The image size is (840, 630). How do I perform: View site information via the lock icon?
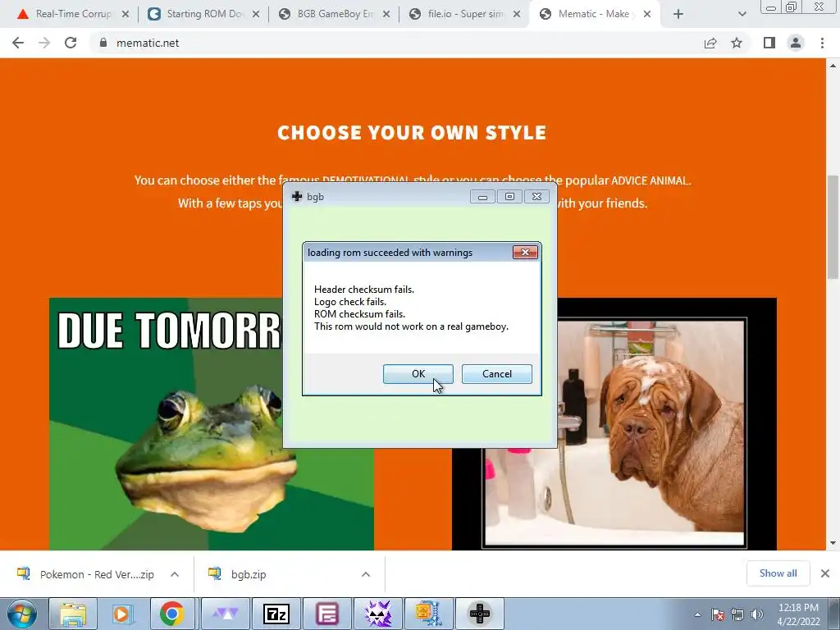tap(103, 43)
